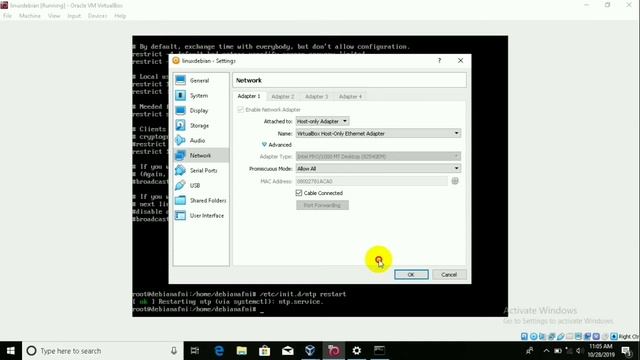The width and height of the screenshot is (640, 360).
Task: Click the Type here to search box
Action: click(102, 351)
